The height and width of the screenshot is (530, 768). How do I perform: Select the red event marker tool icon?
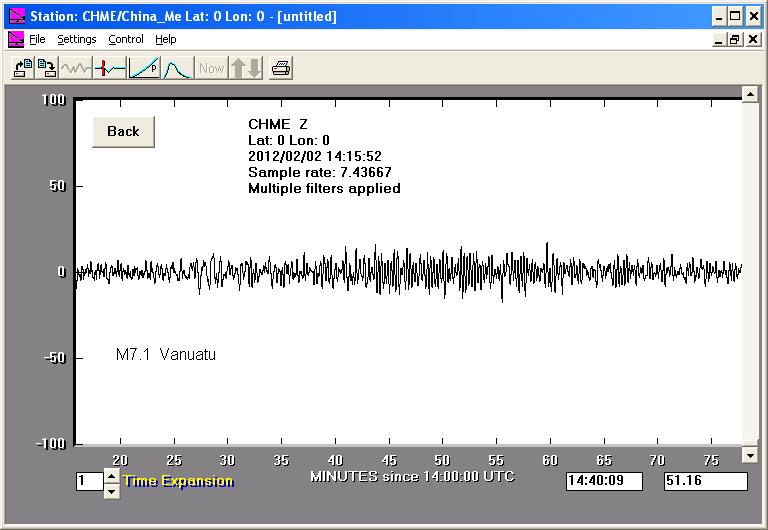click(110, 68)
